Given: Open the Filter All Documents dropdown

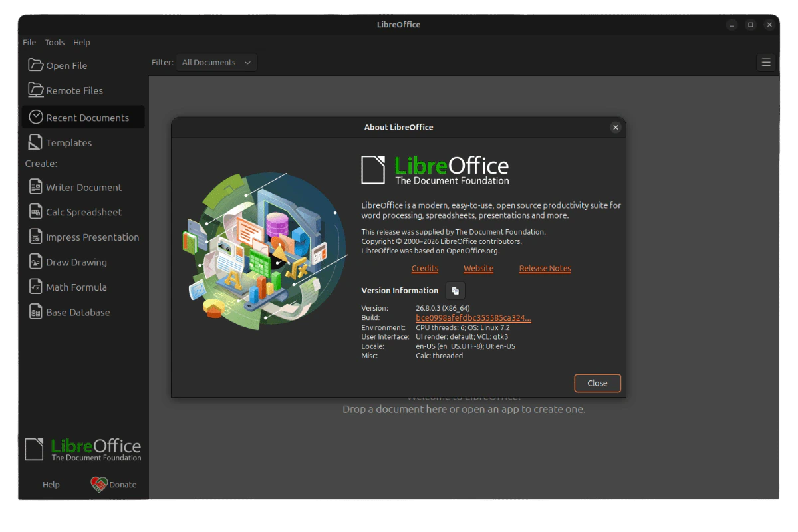Looking at the screenshot, I should 217,62.
